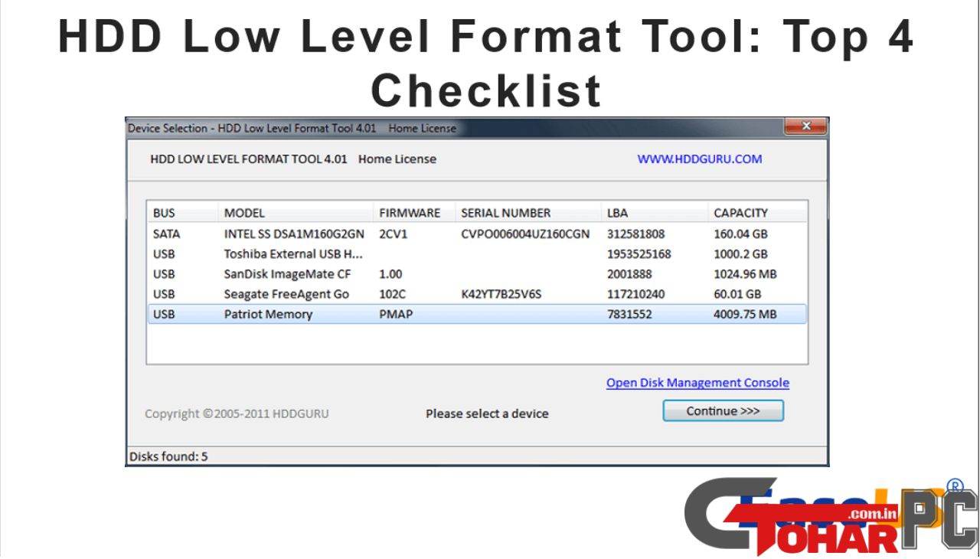Sort by the FIRMWARE column header
The image size is (980, 559).
(414, 213)
